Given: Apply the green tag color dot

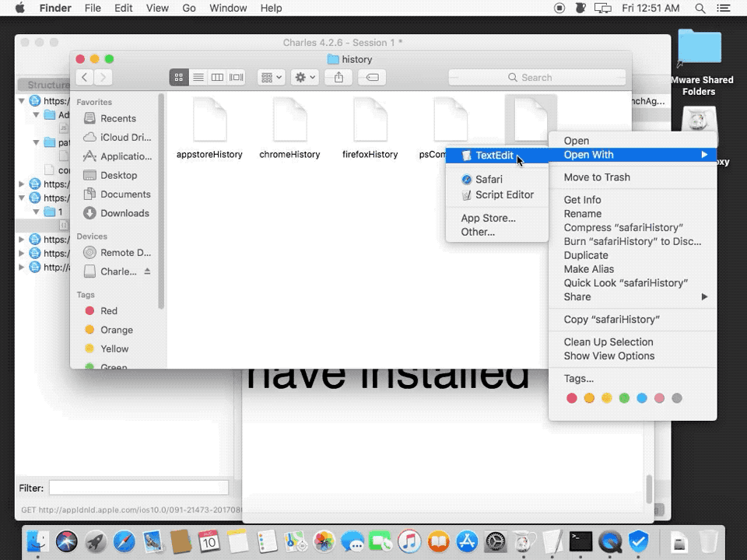Looking at the screenshot, I should pyautogui.click(x=624, y=398).
